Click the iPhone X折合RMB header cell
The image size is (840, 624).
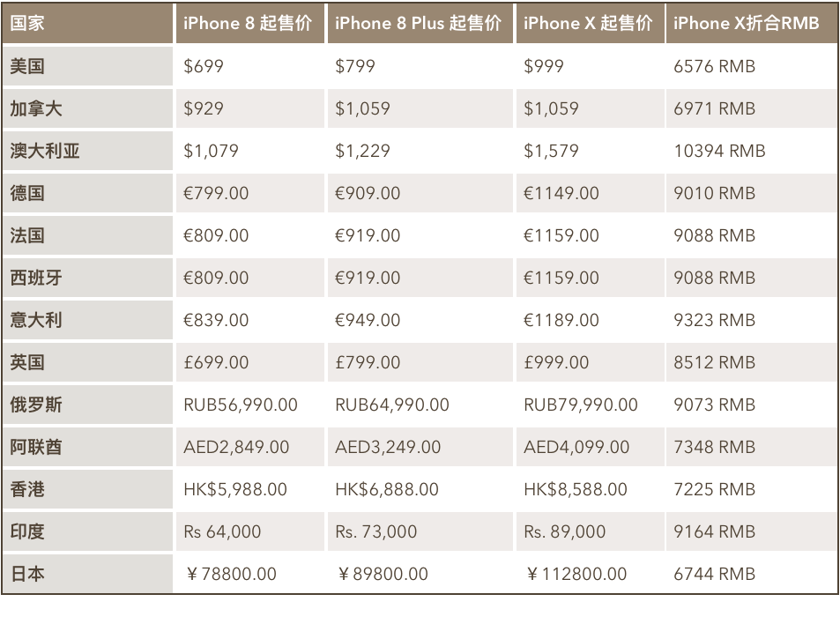(746, 24)
